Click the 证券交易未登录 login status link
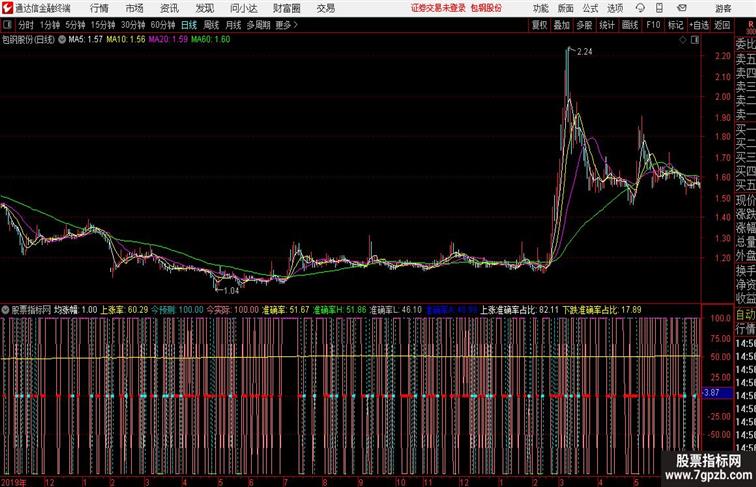This screenshot has width=756, height=487. tap(438, 8)
